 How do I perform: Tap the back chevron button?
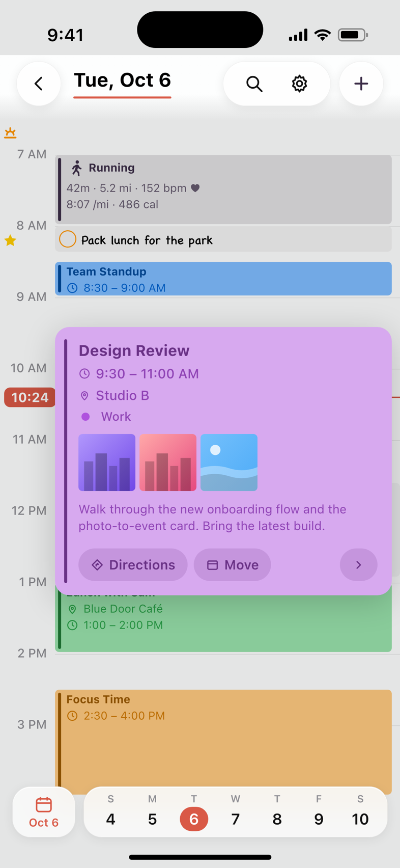point(39,84)
